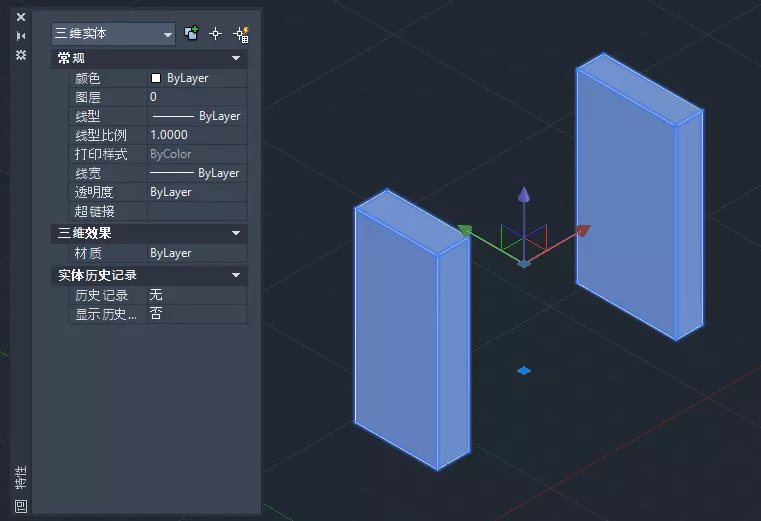Collapse the 三维效果 section

pyautogui.click(x=236, y=233)
